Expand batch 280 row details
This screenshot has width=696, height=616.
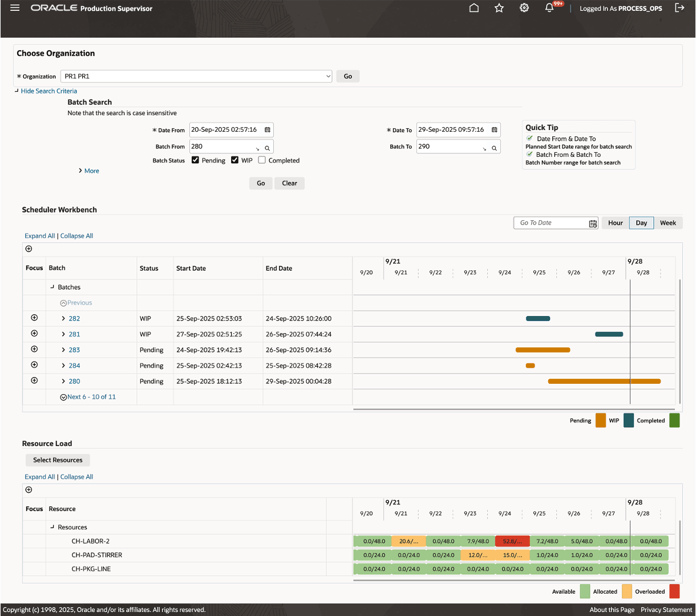pos(63,381)
